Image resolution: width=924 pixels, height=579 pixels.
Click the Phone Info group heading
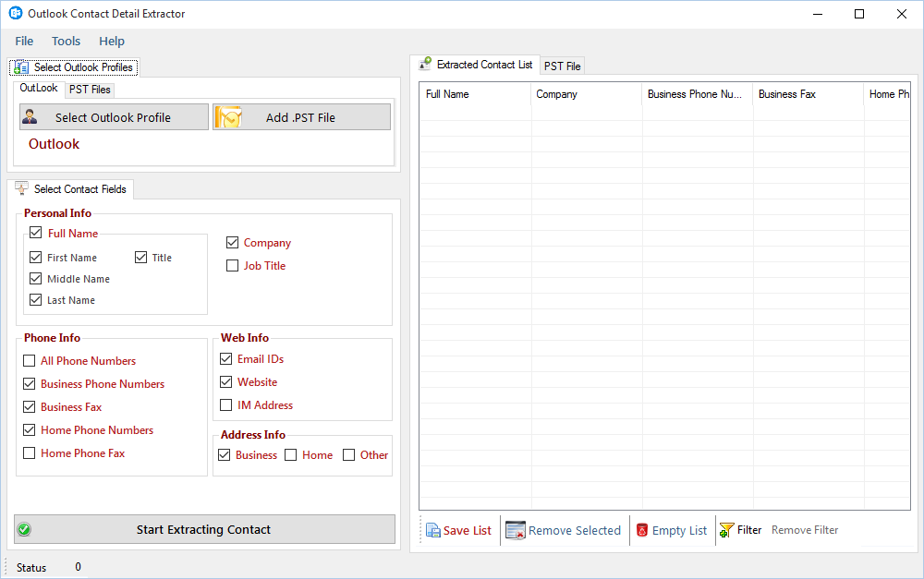52,337
